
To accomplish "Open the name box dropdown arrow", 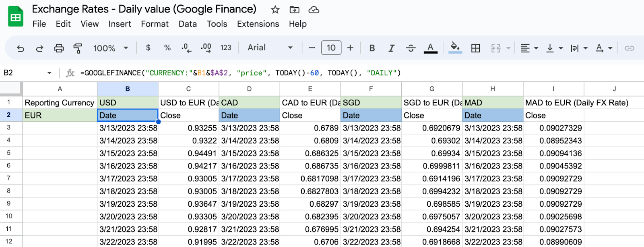I will [x=49, y=73].
